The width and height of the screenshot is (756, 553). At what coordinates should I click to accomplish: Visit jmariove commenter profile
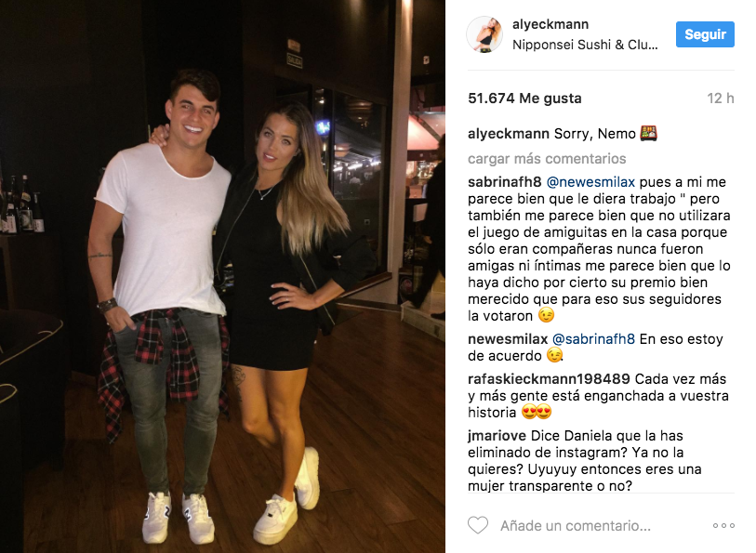click(497, 436)
